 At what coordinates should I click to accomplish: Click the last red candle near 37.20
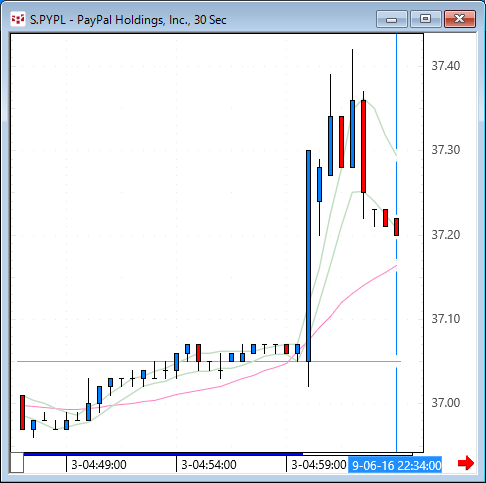(396, 227)
